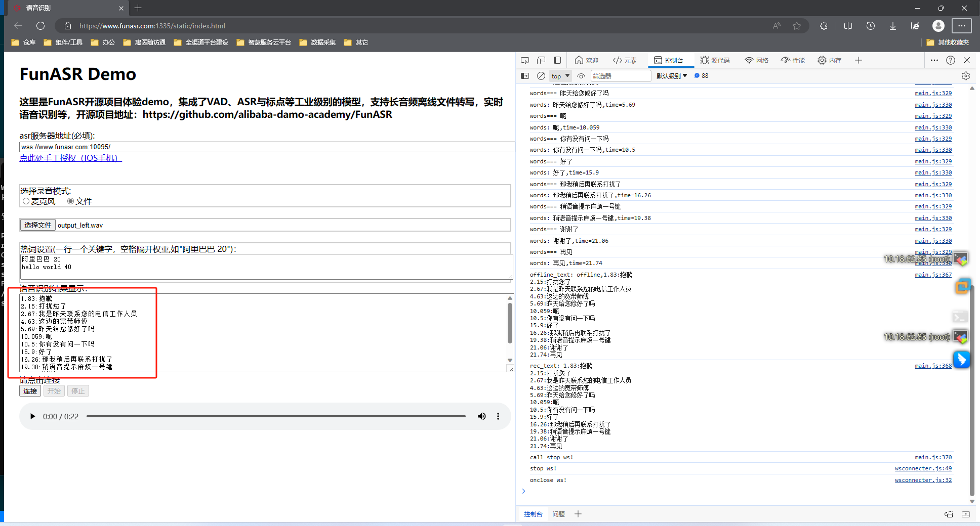The image size is (980, 526).
Task: Open the 默认级别 log level dropdown
Action: click(x=672, y=76)
